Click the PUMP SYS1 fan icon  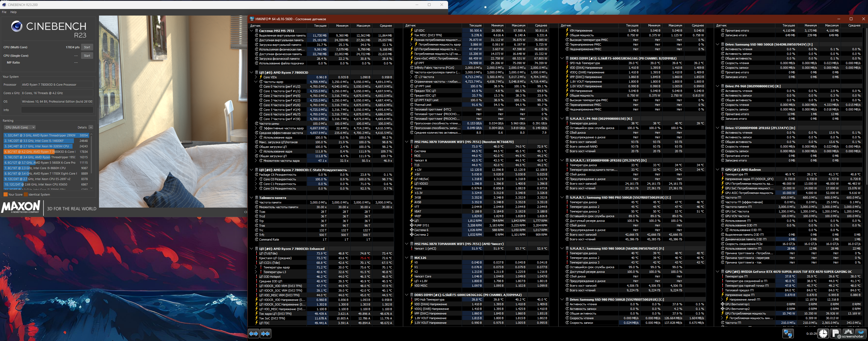[412, 225]
